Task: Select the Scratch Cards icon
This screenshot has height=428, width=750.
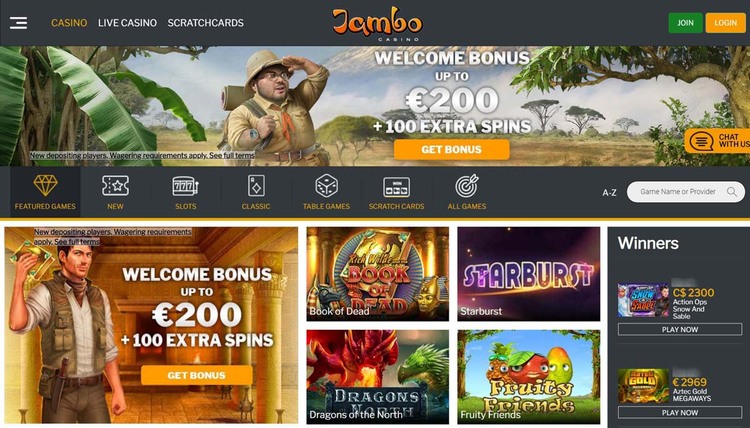Action: (x=397, y=187)
